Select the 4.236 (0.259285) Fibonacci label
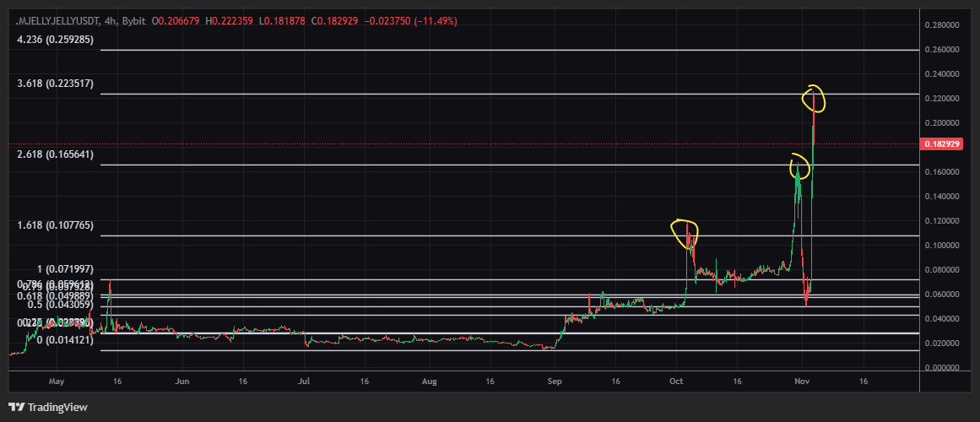This screenshot has width=980, height=422. coord(55,39)
